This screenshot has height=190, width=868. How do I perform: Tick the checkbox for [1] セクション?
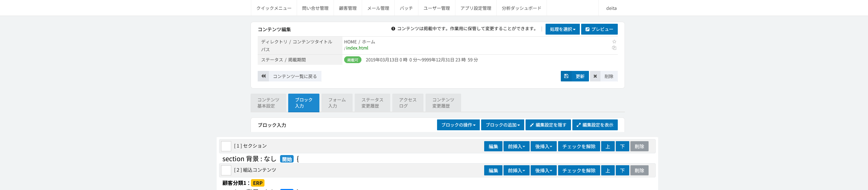[x=226, y=146]
